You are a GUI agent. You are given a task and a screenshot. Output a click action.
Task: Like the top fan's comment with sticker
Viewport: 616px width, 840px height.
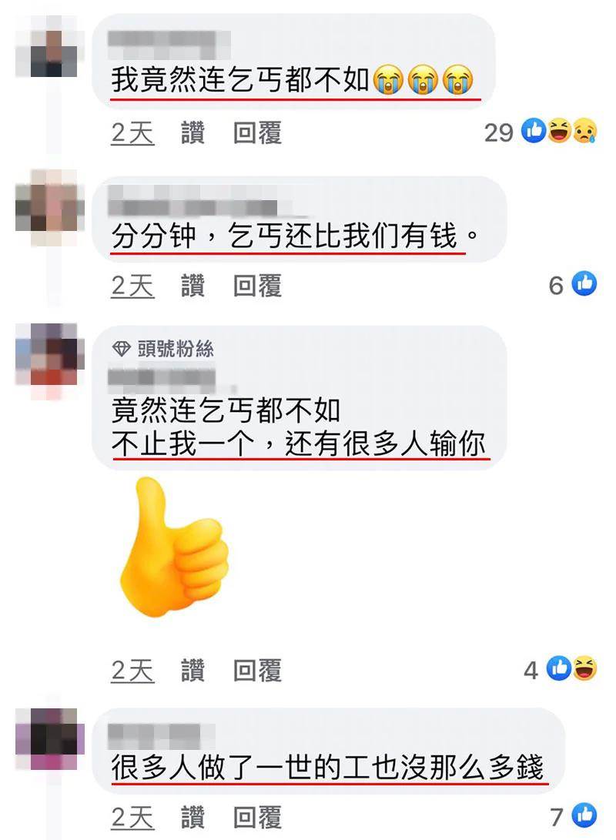click(192, 670)
